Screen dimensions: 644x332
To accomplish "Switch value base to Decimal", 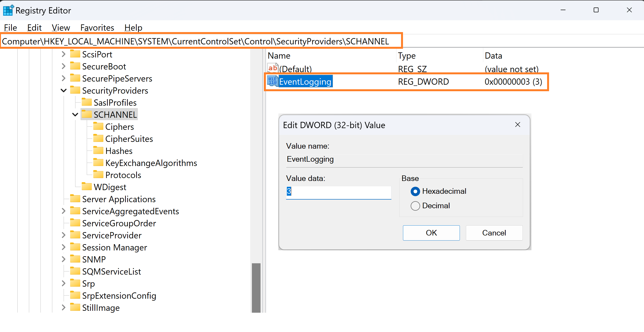I will pyautogui.click(x=415, y=206).
